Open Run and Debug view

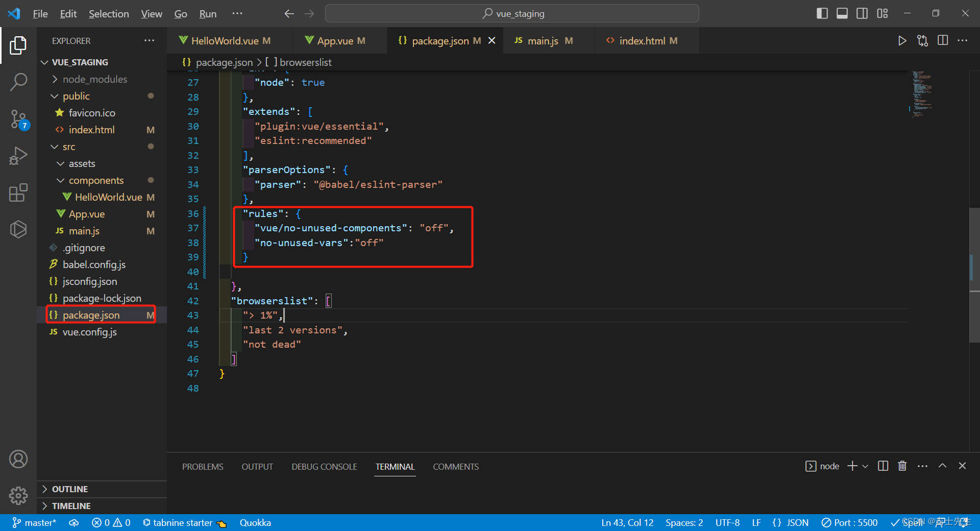(x=18, y=156)
